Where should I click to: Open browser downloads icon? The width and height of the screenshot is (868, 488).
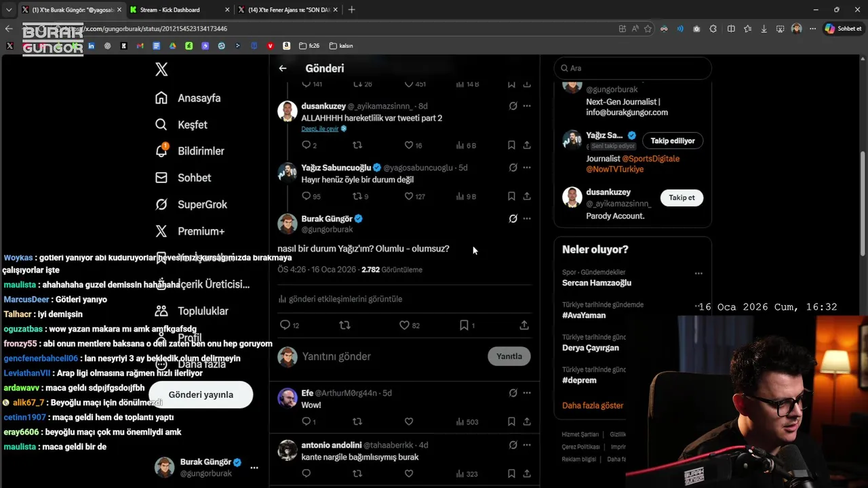[764, 28]
